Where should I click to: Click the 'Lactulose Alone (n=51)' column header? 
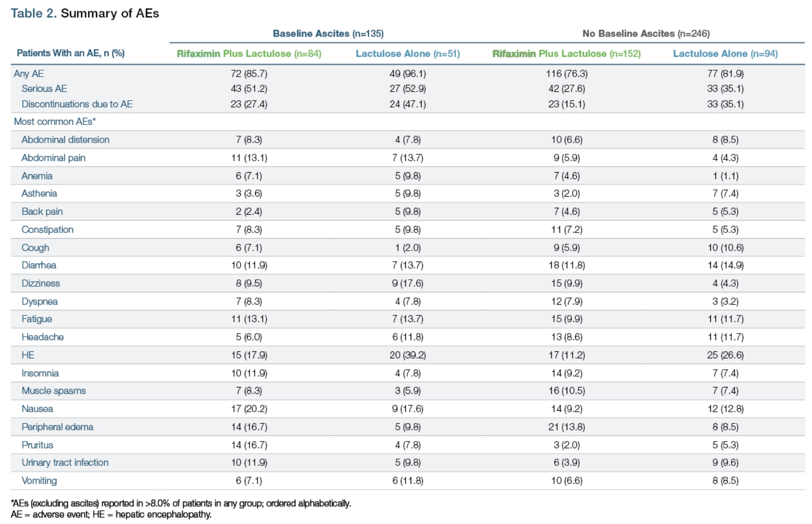(x=407, y=54)
